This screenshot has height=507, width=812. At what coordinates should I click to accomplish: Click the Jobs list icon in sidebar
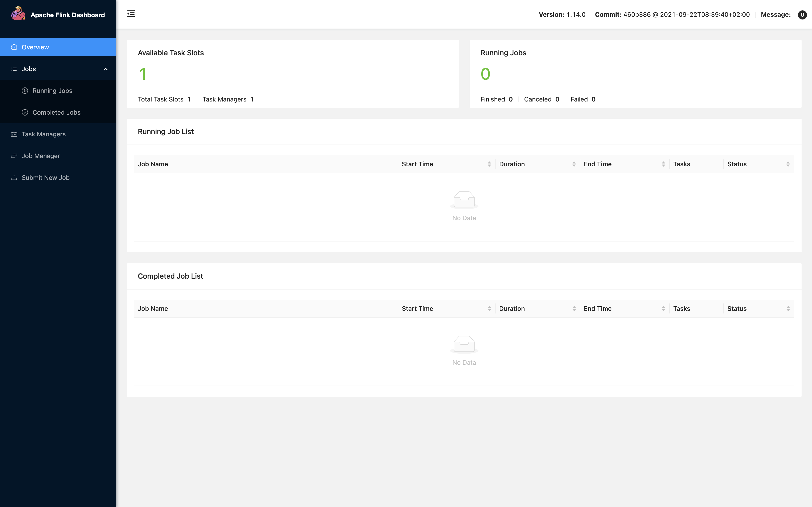click(x=14, y=69)
